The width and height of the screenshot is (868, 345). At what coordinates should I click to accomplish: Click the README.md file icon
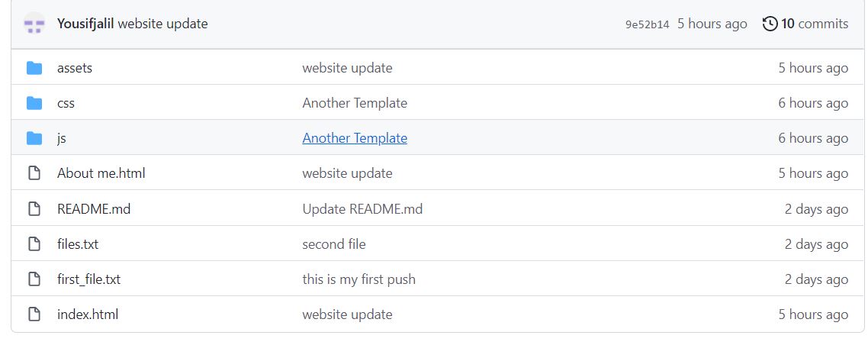(x=34, y=209)
